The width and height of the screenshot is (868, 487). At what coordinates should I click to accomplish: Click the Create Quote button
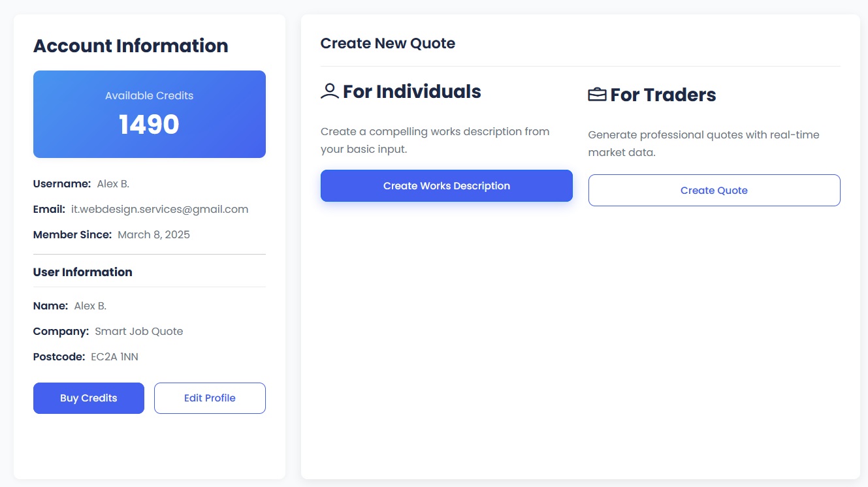click(714, 191)
